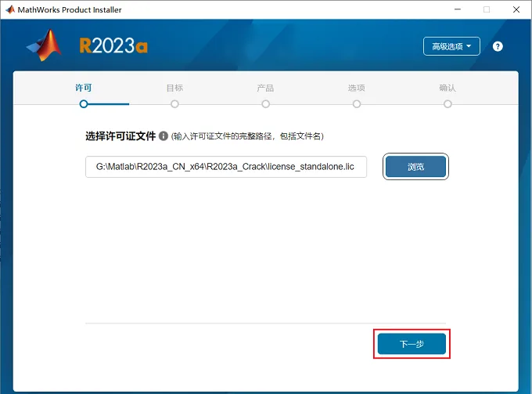Select the 产品 step tab
This screenshot has height=394, width=532.
(x=265, y=88)
